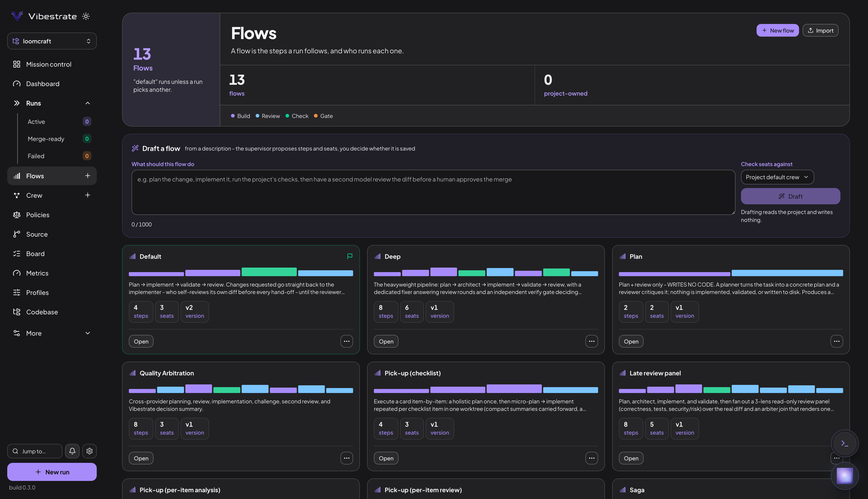
Task: Click the Default flow green check step bar
Action: [x=269, y=272]
